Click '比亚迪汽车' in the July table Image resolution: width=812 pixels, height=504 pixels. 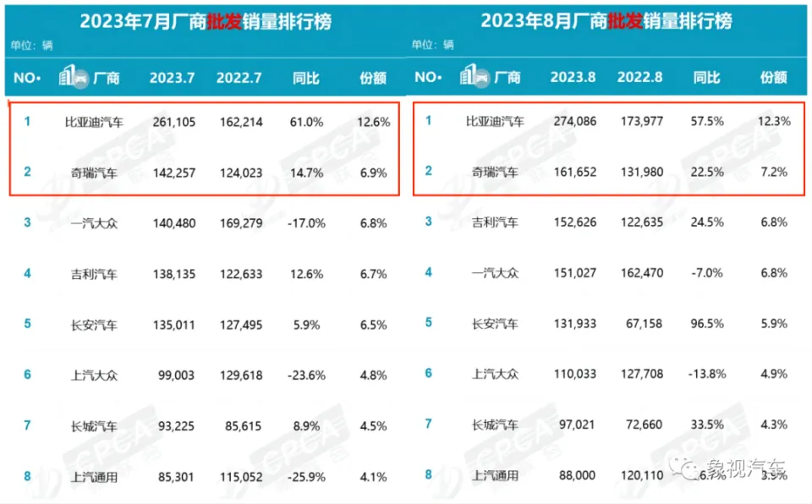94,123
